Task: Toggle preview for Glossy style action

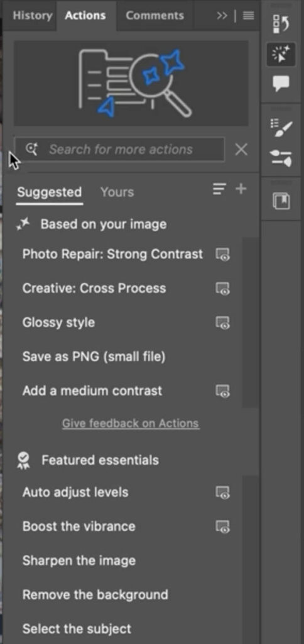Action: (x=223, y=323)
